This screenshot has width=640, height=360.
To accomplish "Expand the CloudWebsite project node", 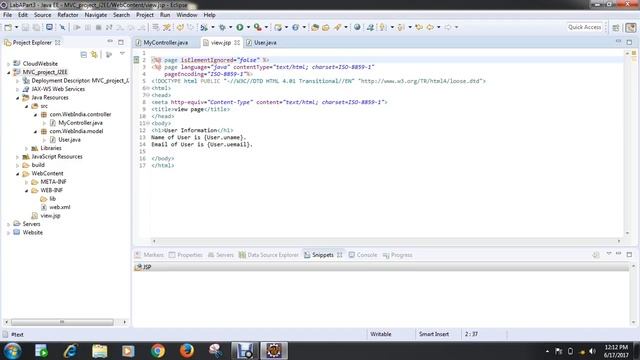I will (x=9, y=64).
